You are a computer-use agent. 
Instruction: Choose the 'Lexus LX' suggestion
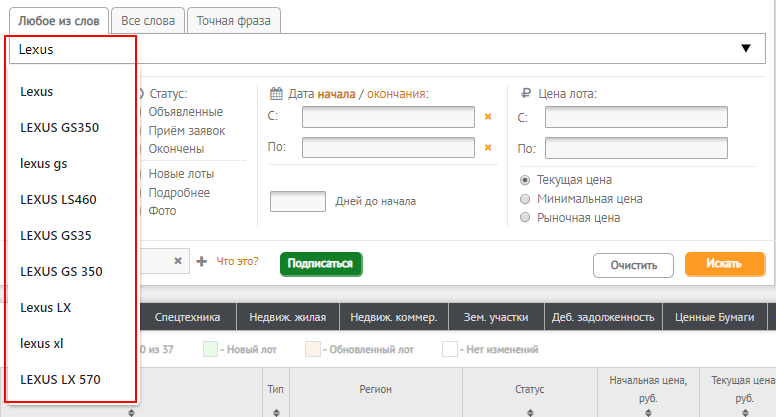(46, 308)
